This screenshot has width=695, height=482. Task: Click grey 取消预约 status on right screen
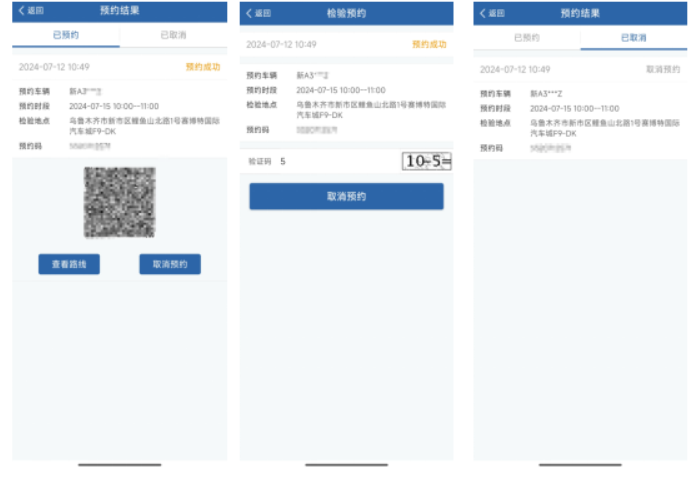coord(663,69)
